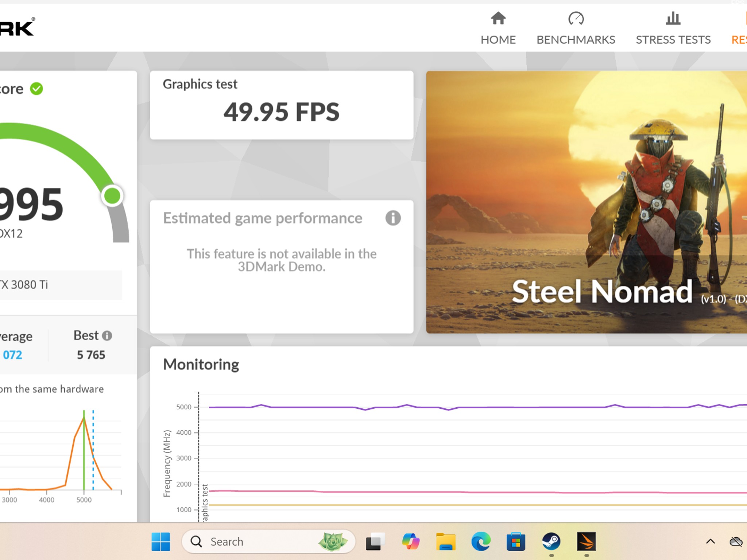Switch to Steam in taskbar

tap(551, 542)
